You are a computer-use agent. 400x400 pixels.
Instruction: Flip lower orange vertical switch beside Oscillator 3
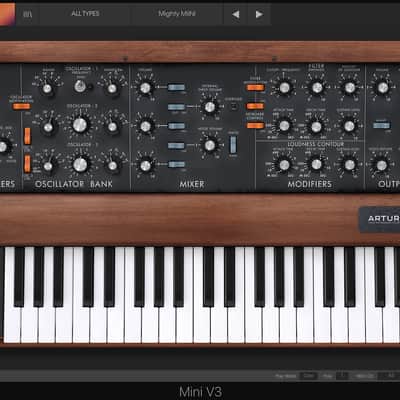tap(27, 164)
